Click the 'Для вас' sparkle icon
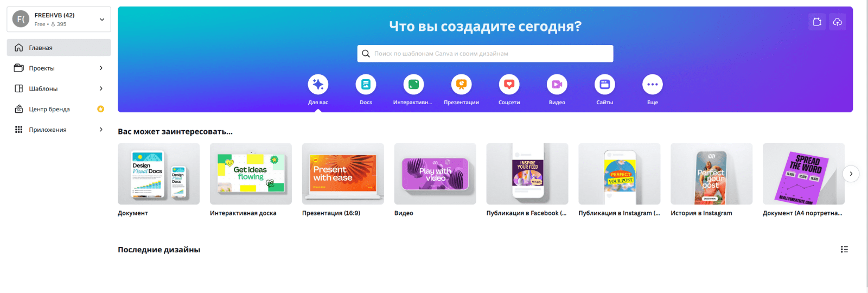 coord(318,85)
